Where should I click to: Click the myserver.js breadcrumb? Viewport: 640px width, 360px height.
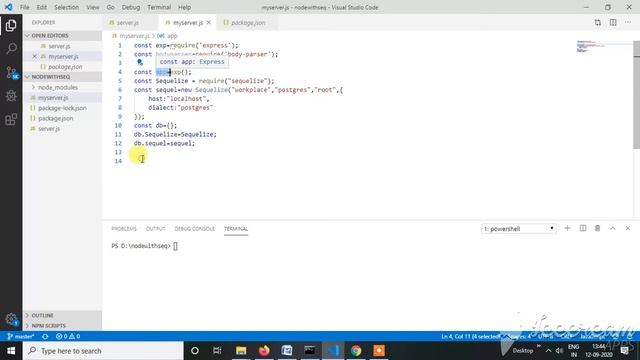pos(134,36)
